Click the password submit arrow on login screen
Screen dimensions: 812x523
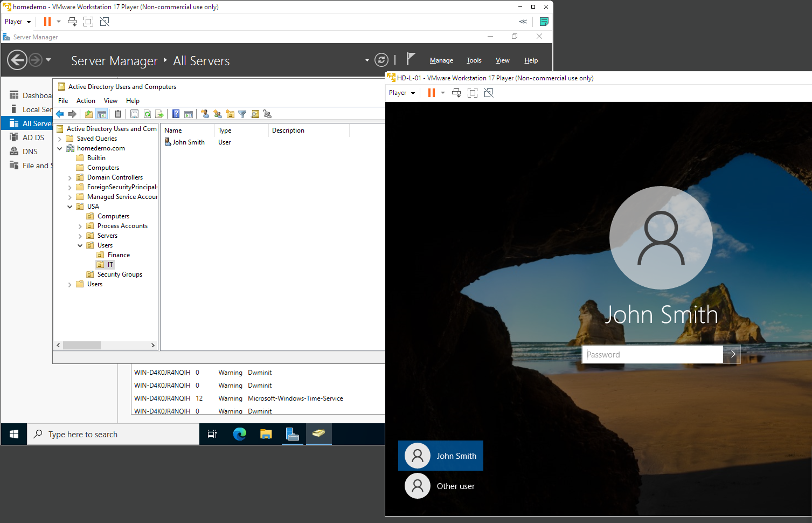(x=731, y=354)
